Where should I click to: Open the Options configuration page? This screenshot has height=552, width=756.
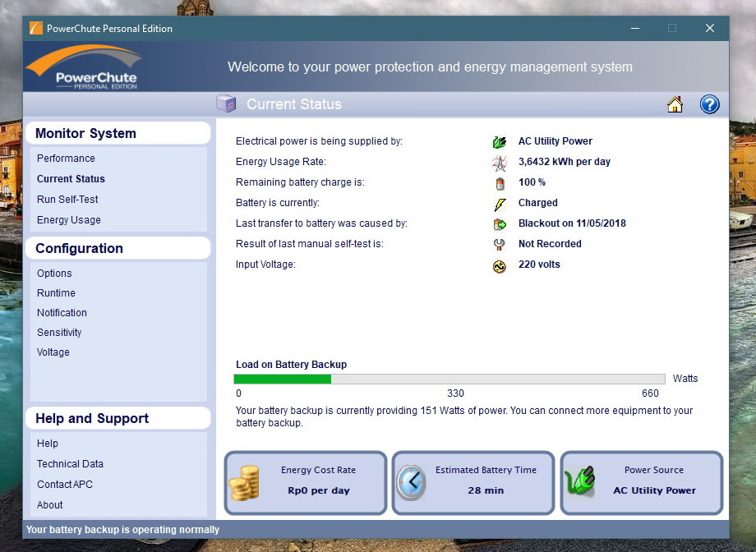point(54,274)
